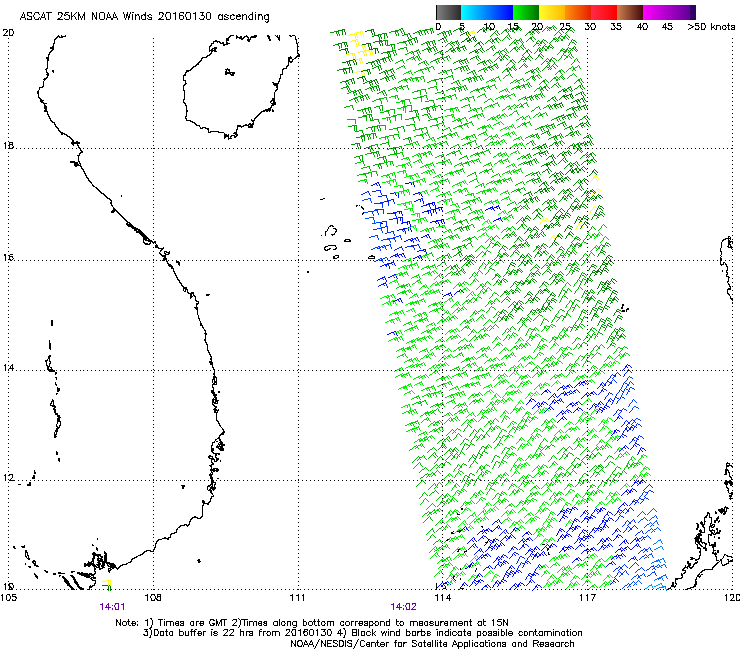Click the longitude label '111'
Image resolution: width=740 pixels, height=650 pixels.
297,598
